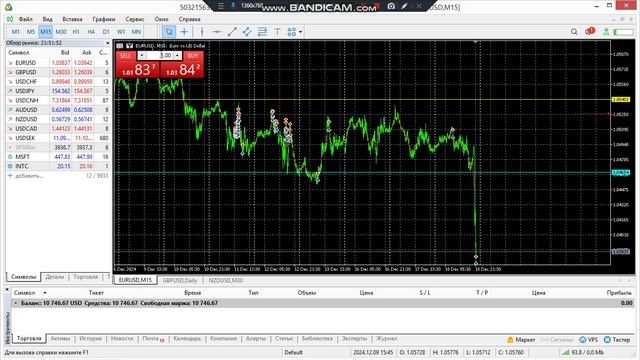Open the Файл menu

(25, 19)
